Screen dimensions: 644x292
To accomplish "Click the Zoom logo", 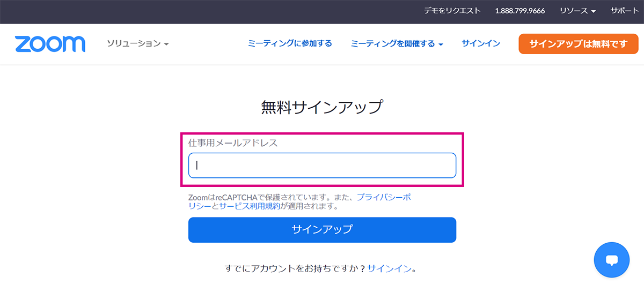I will click(x=50, y=44).
